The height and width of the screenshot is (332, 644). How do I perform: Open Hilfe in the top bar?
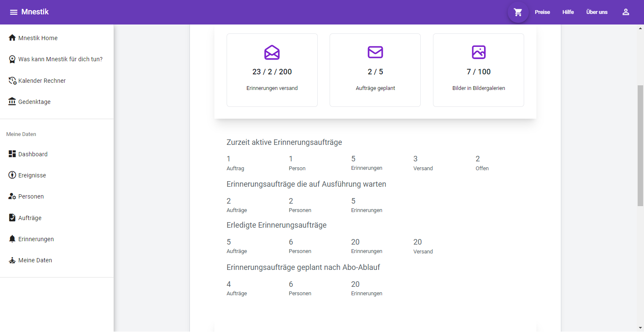[568, 12]
